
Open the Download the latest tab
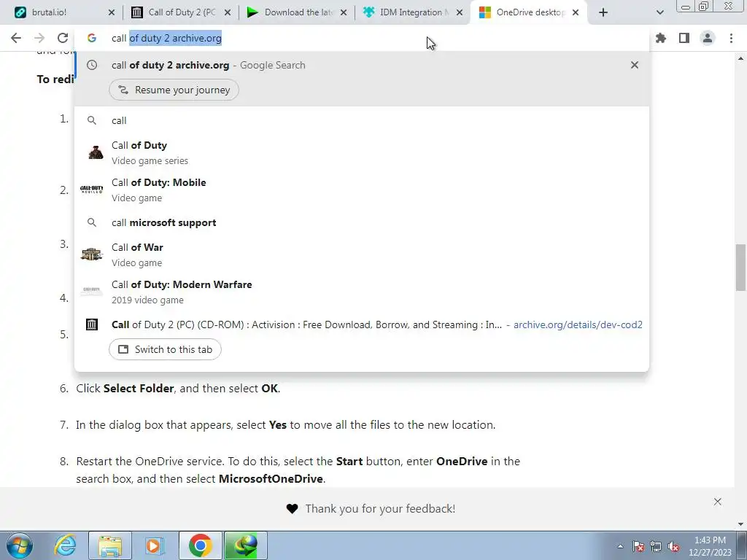click(x=298, y=12)
